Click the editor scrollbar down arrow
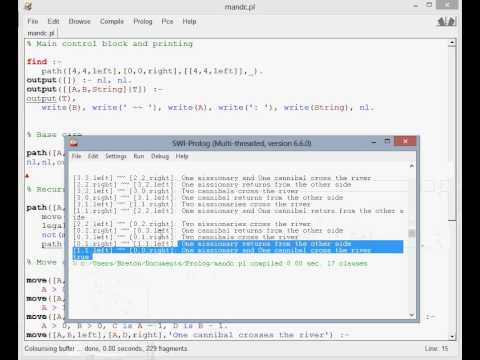The width and height of the screenshot is (480, 360). [452, 336]
